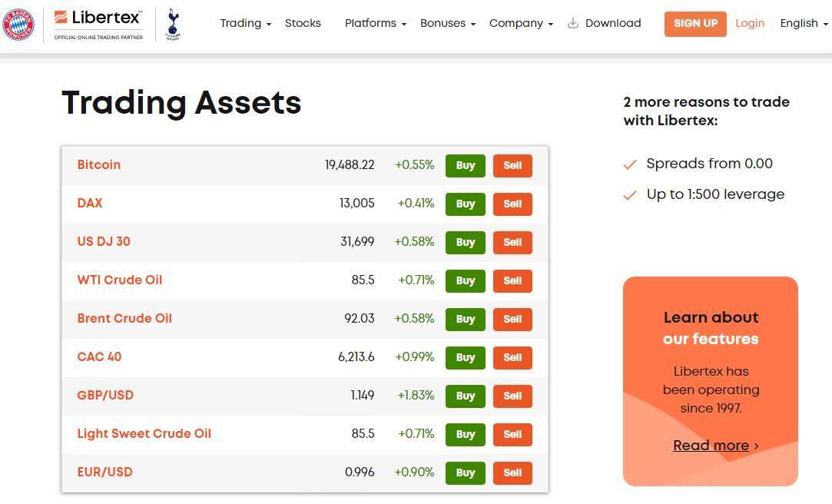Click the Login link
This screenshot has width=832, height=504.
[750, 23]
